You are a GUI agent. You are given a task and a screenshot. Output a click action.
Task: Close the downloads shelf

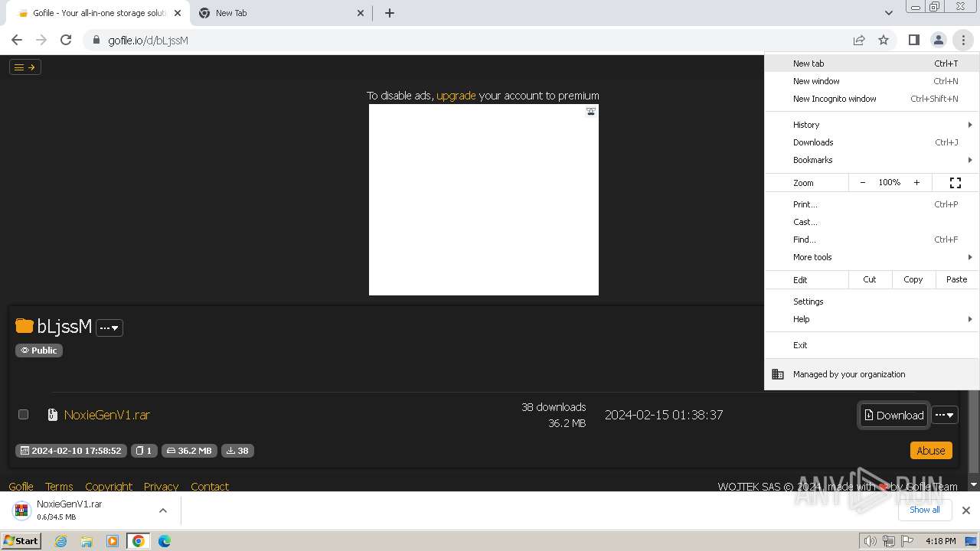966,510
